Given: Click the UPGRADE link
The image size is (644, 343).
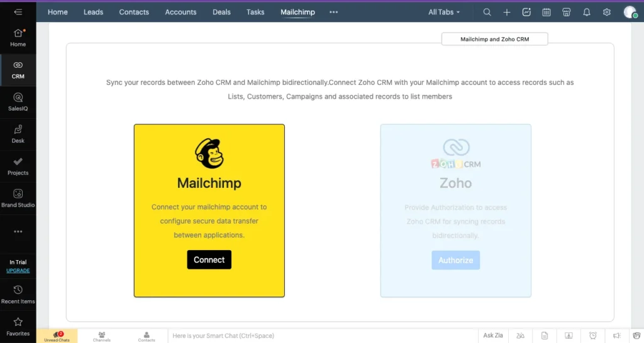Looking at the screenshot, I should pos(18,270).
